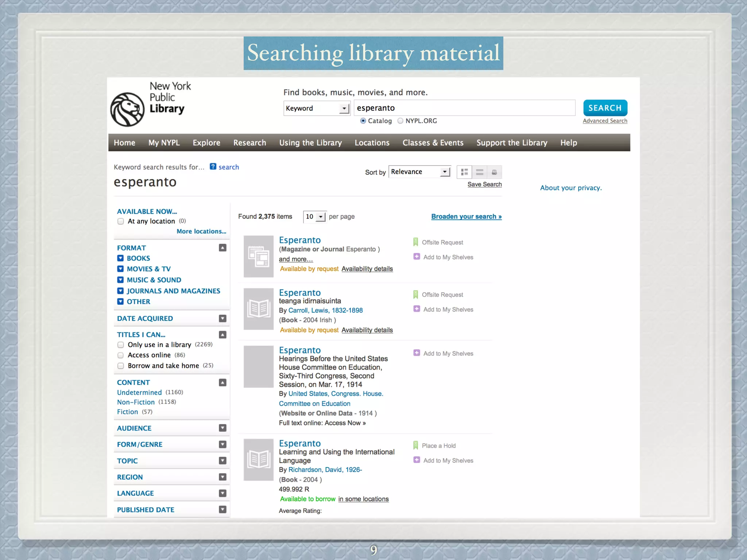Screen dimensions: 747x560
Task: Open Using the Library menu
Action: click(310, 143)
